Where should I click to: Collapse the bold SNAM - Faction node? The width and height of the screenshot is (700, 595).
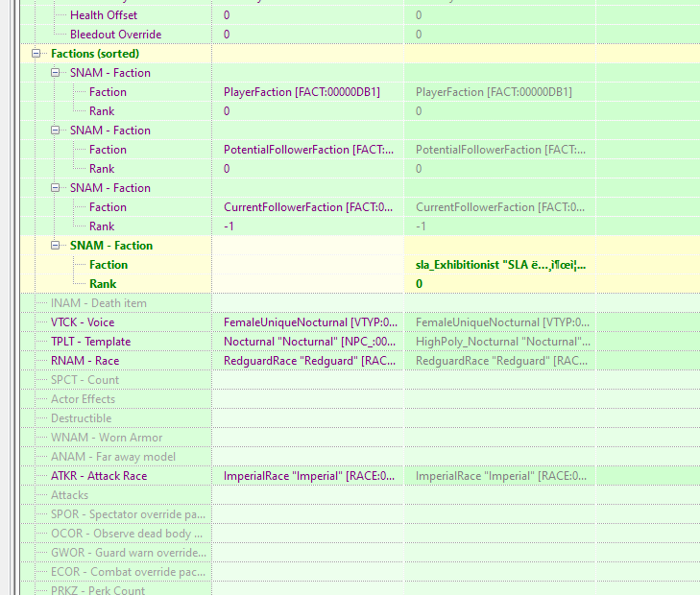coord(55,246)
